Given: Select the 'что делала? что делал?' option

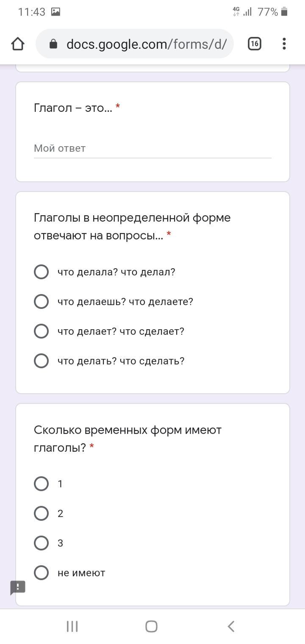Looking at the screenshot, I should click(41, 272).
